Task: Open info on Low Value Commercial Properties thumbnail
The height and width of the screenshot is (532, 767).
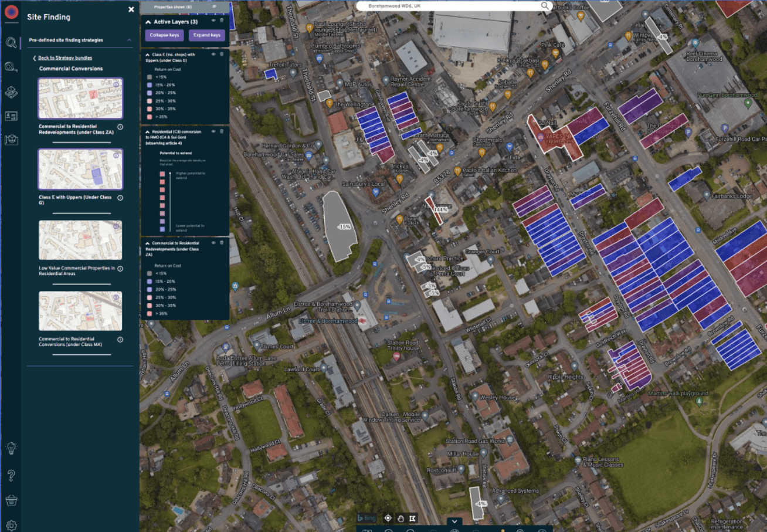Action: pos(116,226)
